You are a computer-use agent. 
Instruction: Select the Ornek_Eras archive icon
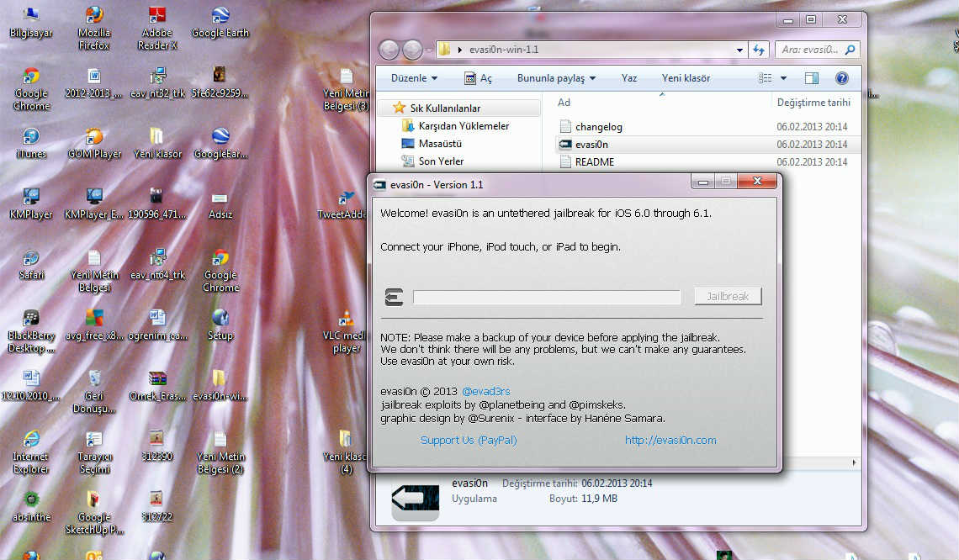157,386
